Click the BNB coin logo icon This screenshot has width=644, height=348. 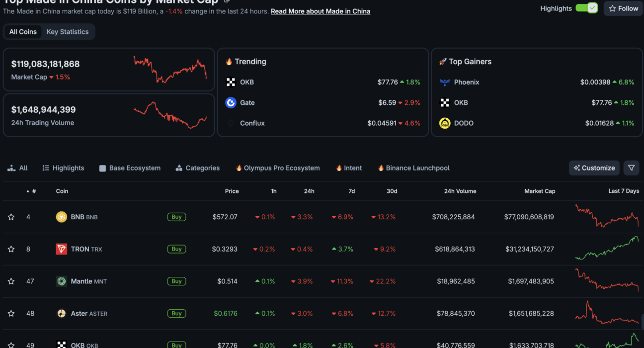(61, 217)
